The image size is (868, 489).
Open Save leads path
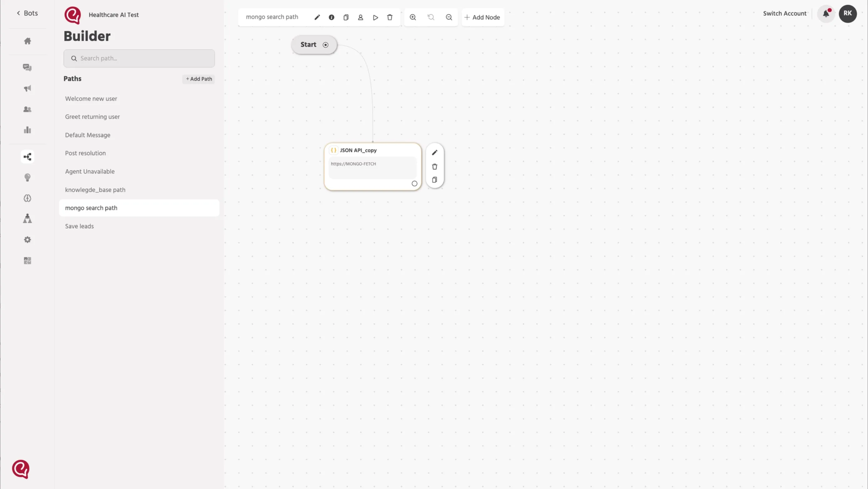[139, 226]
